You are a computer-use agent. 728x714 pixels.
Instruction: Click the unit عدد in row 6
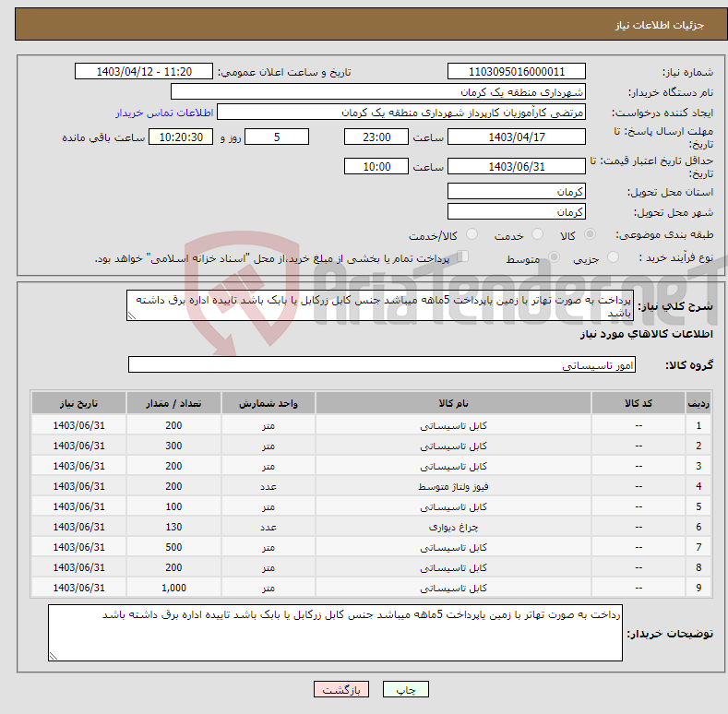tap(269, 527)
